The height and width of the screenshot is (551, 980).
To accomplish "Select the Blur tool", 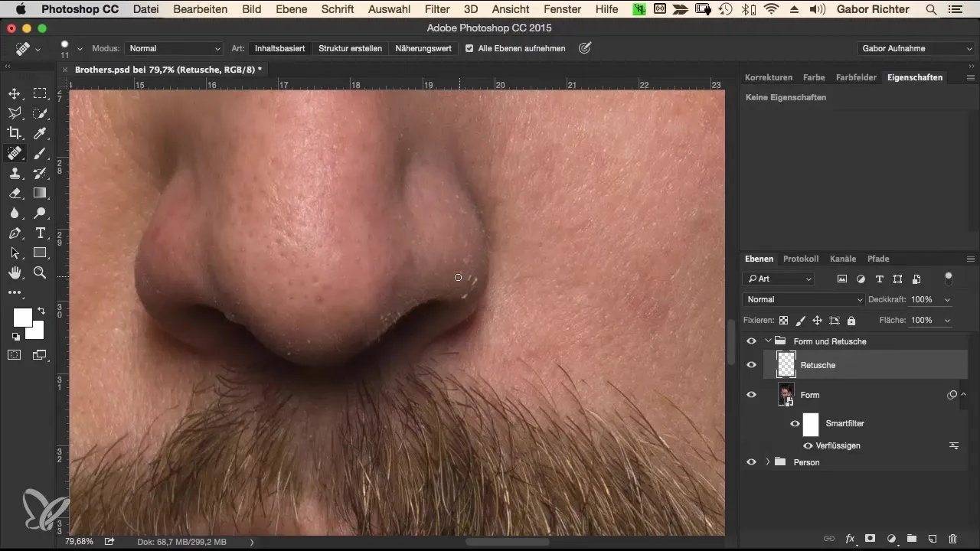I will click(x=15, y=213).
